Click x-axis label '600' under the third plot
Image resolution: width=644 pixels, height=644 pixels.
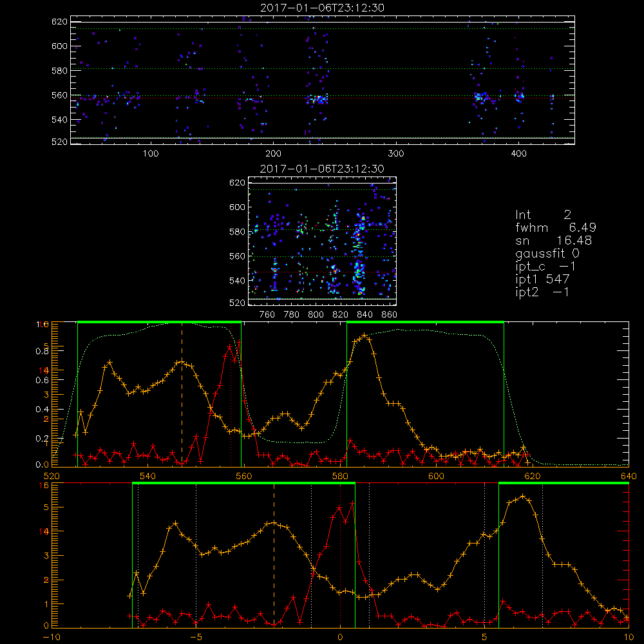click(436, 477)
